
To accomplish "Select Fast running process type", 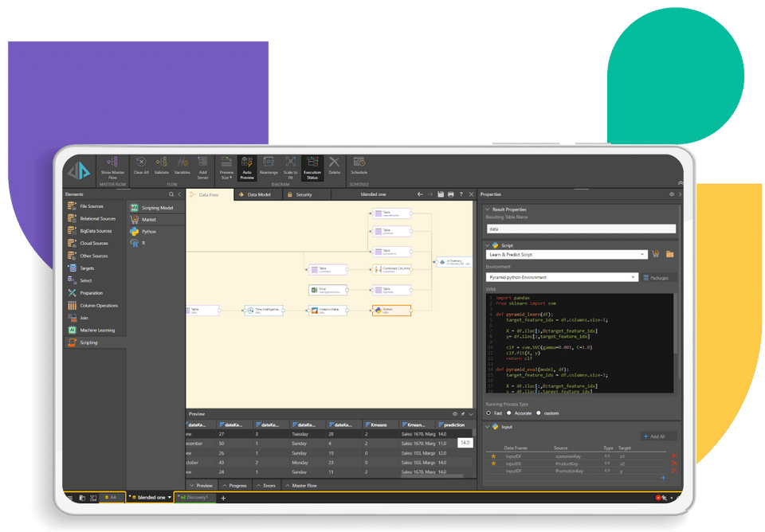I will pyautogui.click(x=488, y=413).
